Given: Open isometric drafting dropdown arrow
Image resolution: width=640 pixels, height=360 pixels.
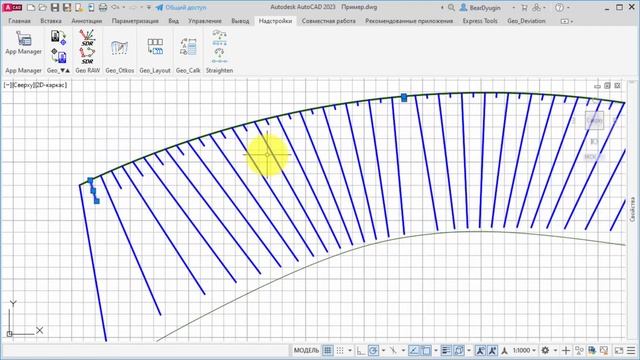Looking at the screenshot, I should pos(403,351).
